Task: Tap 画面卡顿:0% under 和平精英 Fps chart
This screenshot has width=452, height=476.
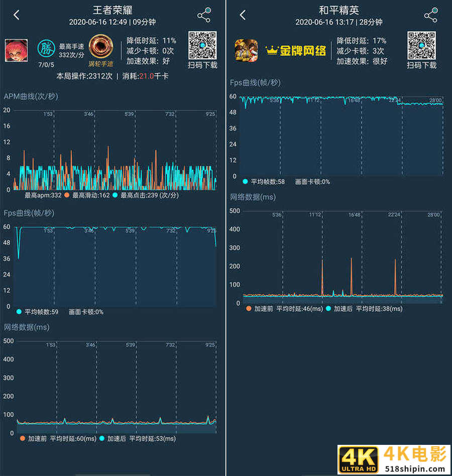Action: click(x=312, y=182)
